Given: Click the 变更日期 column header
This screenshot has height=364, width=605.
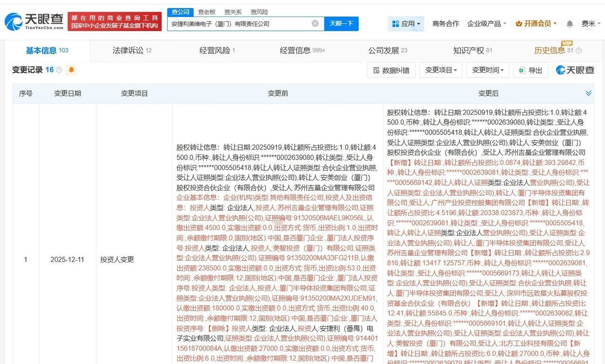Looking at the screenshot, I should (x=68, y=94).
